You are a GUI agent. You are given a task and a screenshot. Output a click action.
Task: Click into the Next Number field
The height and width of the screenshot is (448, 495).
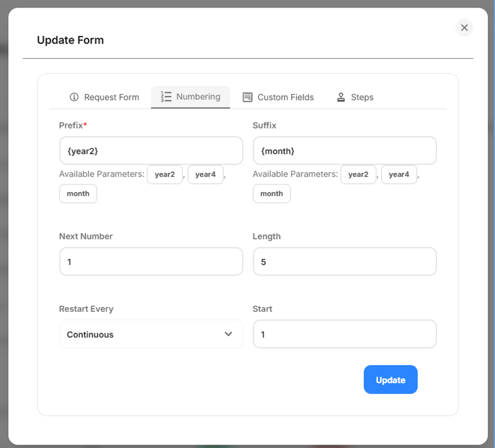coord(151,262)
